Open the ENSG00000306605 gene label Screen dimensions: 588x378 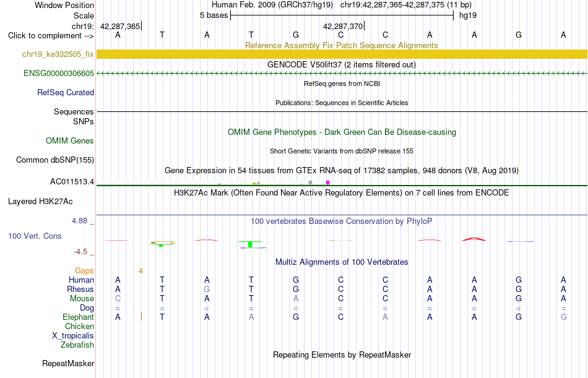pos(59,73)
